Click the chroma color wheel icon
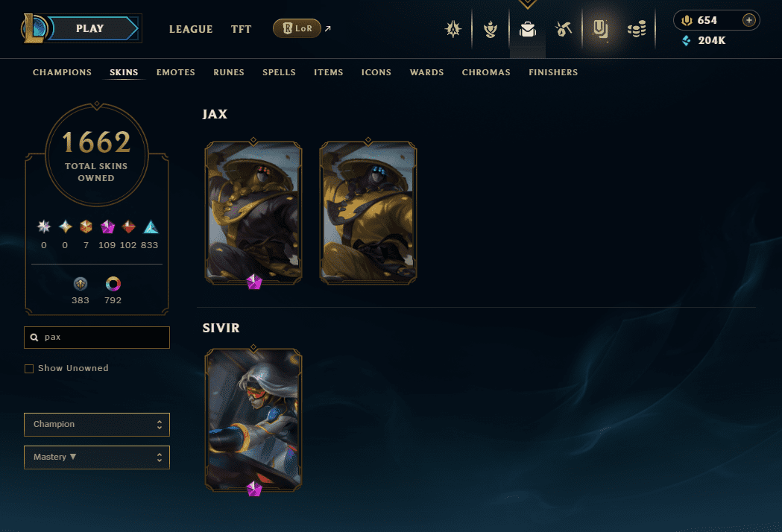This screenshot has height=532, width=782. coord(113,284)
